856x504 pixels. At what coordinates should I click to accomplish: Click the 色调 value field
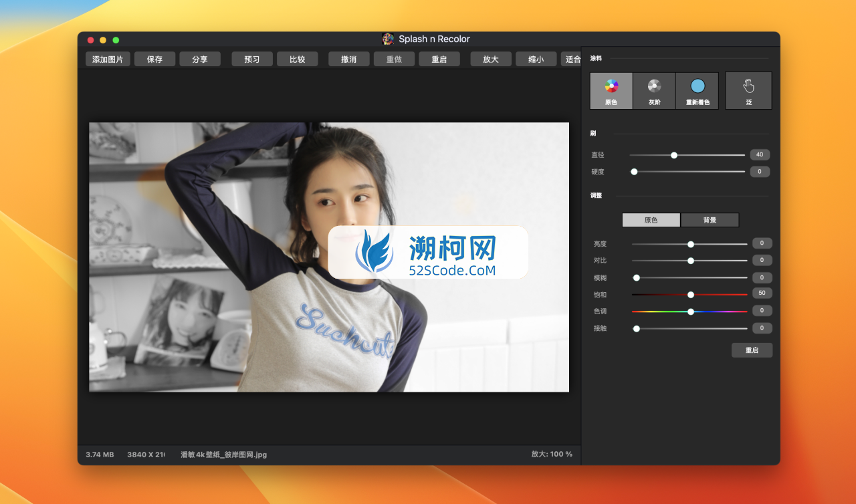click(762, 311)
